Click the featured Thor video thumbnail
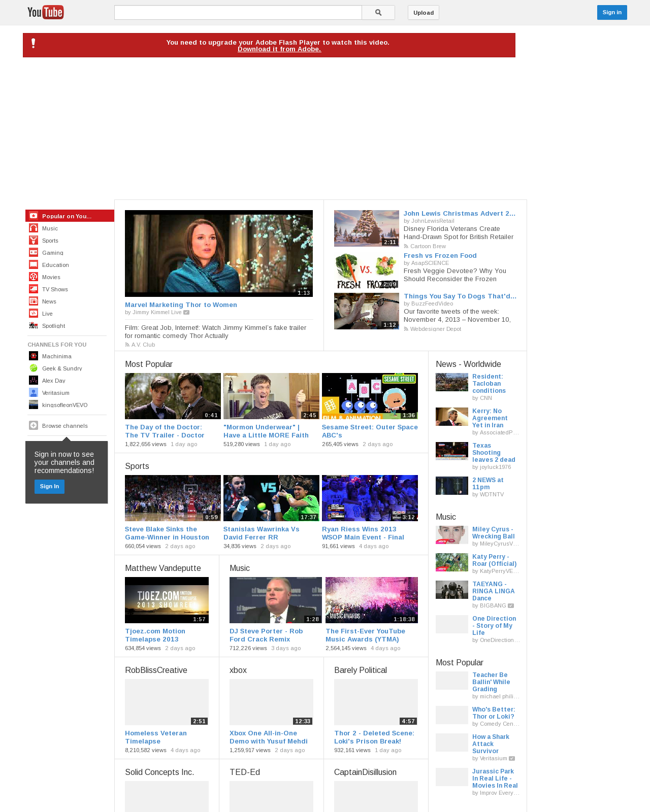Viewport: 650px width, 812px height. 219,253
